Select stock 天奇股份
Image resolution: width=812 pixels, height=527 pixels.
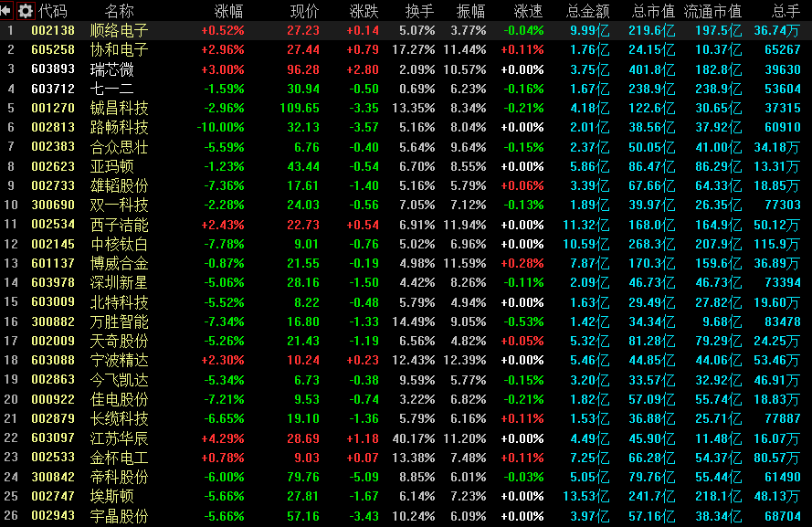tap(119, 342)
